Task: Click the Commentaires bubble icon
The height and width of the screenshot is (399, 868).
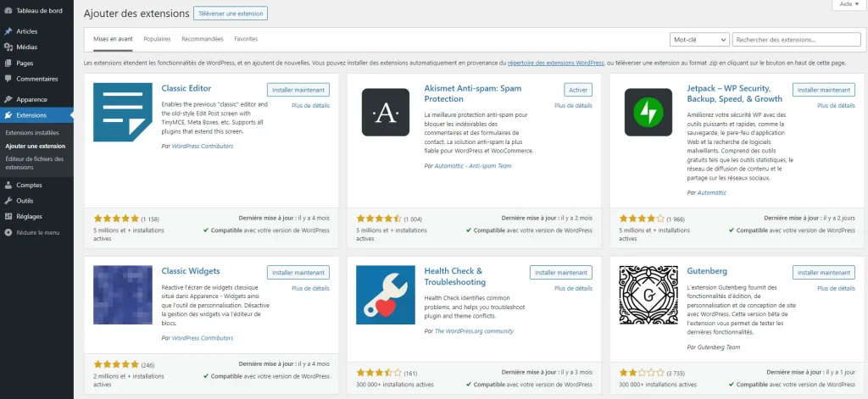Action: tap(8, 79)
